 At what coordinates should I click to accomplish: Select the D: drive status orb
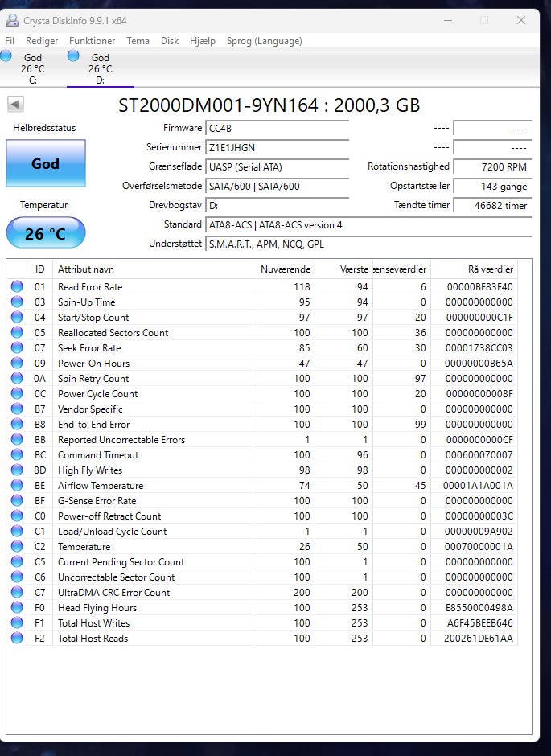pos(73,56)
